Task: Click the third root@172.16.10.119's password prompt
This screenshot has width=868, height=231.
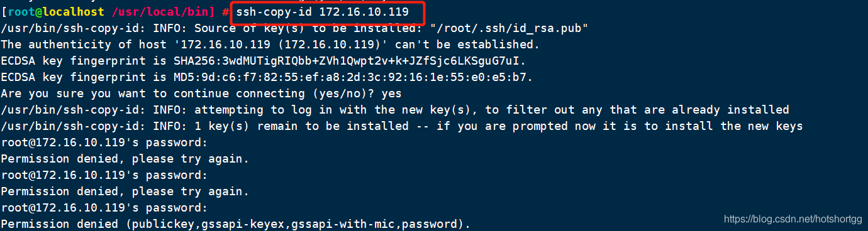Action: click(104, 208)
